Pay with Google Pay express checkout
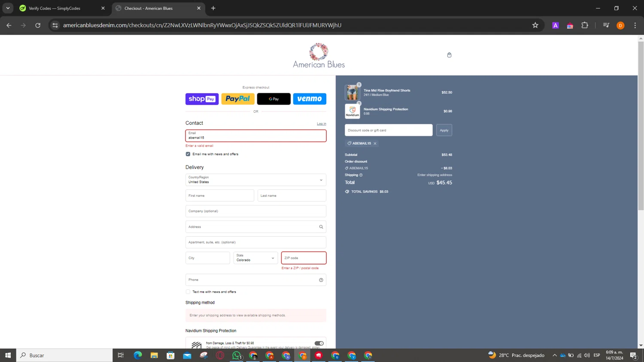This screenshot has width=644, height=362. pyautogui.click(x=274, y=99)
